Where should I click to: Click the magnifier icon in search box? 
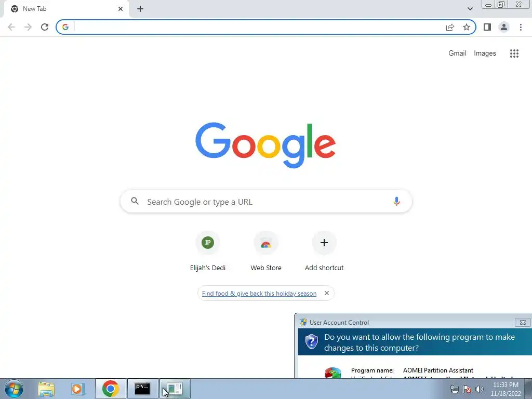pos(135,201)
